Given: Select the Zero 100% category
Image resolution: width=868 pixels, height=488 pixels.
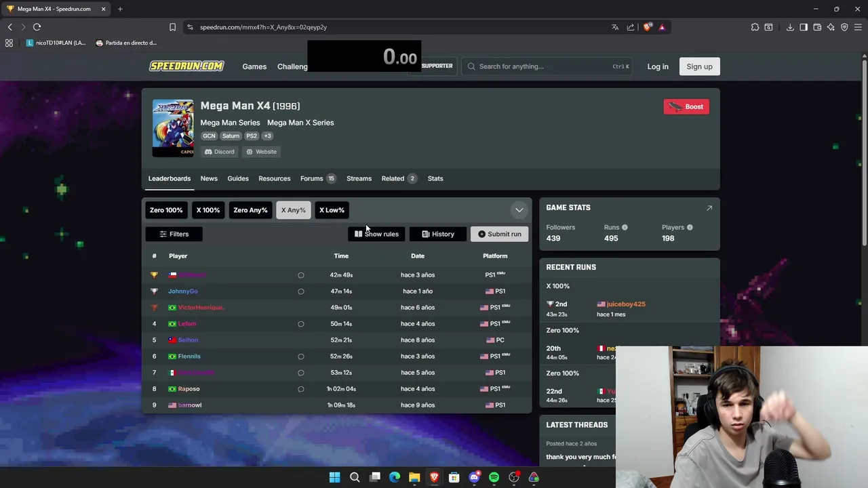Looking at the screenshot, I should pyautogui.click(x=166, y=210).
